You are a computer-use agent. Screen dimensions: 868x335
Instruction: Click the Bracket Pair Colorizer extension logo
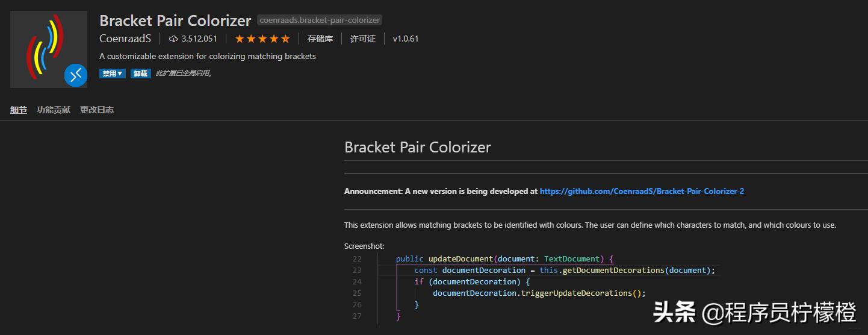(49, 49)
